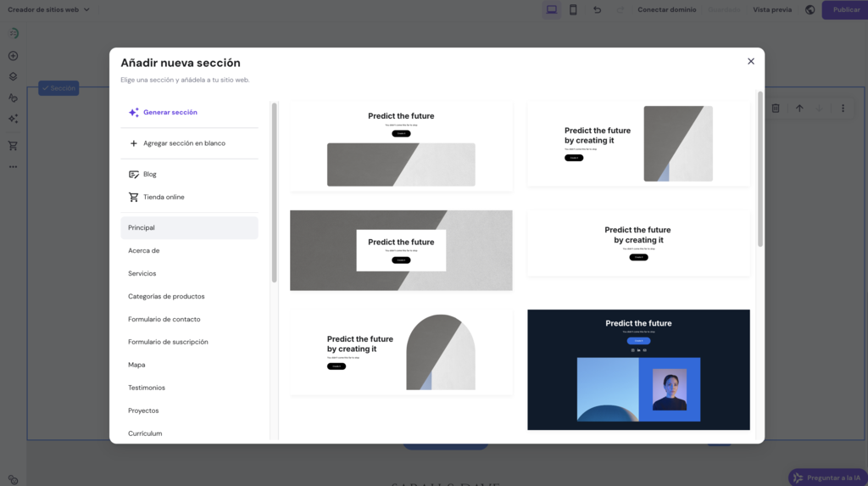
Task: Open the store cart icon in left sidebar
Action: pos(14,146)
